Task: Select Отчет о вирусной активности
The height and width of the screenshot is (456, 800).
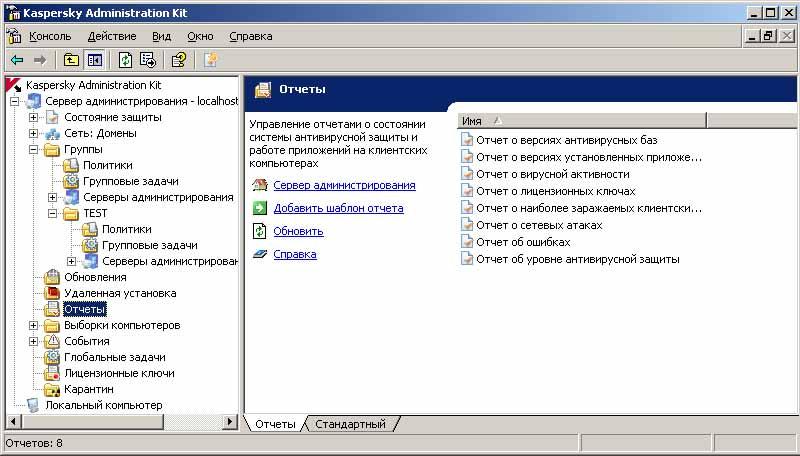Action: (x=553, y=174)
